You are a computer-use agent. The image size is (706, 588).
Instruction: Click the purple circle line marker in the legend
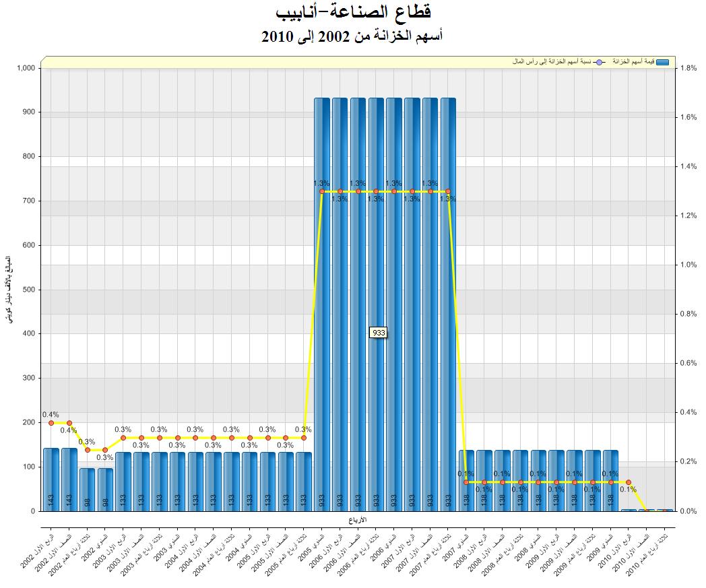click(x=599, y=62)
